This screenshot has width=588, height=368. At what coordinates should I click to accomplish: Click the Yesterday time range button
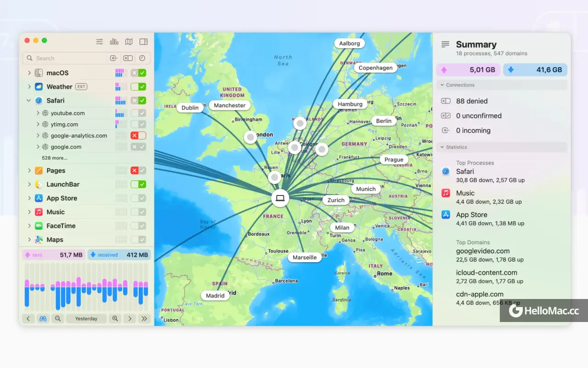[x=86, y=318]
